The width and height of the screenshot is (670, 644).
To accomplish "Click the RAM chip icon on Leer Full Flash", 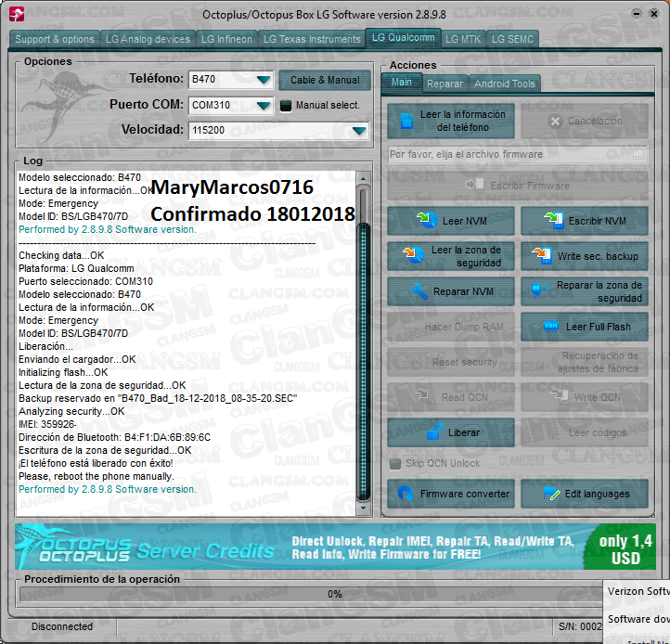I will [551, 327].
